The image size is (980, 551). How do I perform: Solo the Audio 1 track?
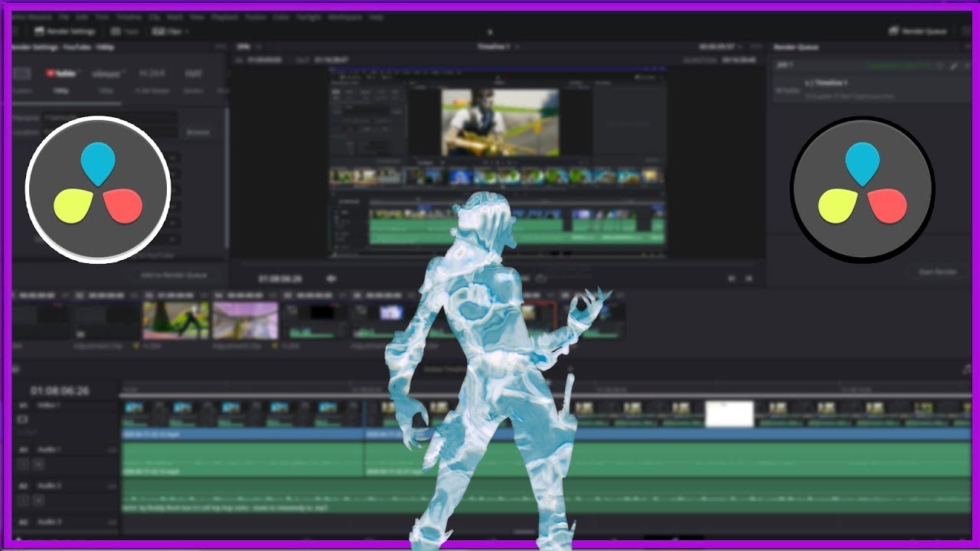tap(24, 465)
